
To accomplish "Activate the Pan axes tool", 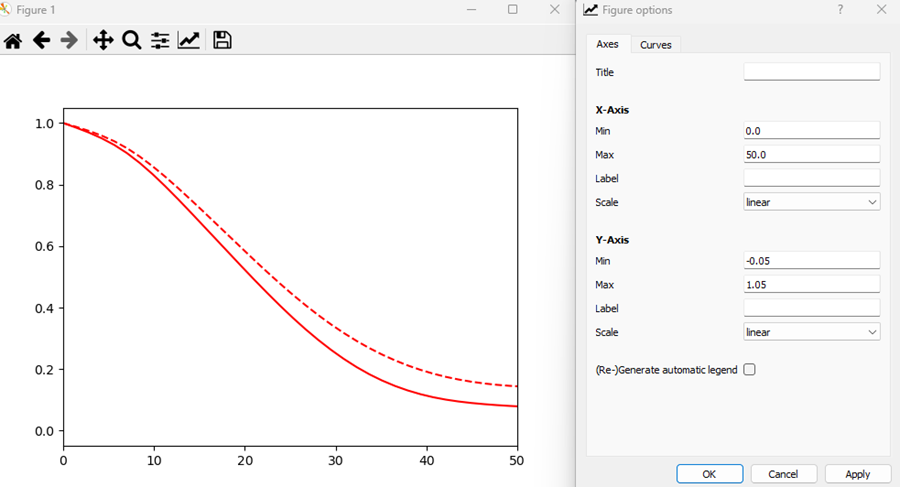I will click(102, 40).
